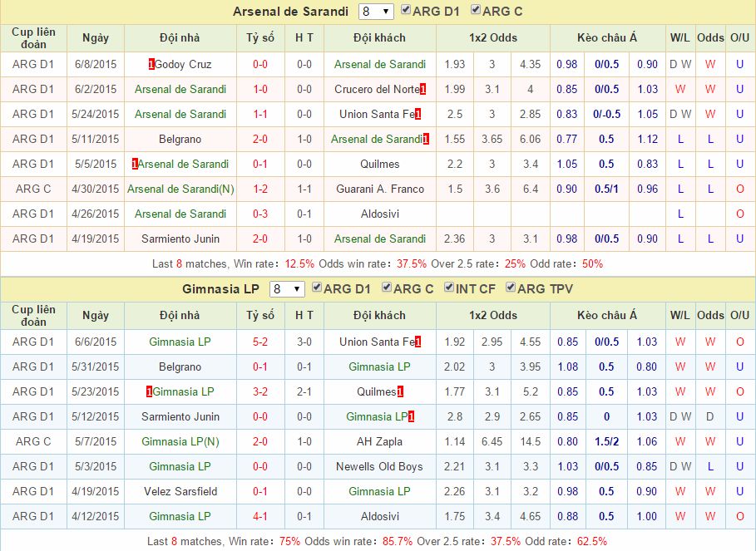The height and width of the screenshot is (551, 756).
Task: Click the 1x2 Odds header in the Arsenal table
Action: (x=492, y=38)
